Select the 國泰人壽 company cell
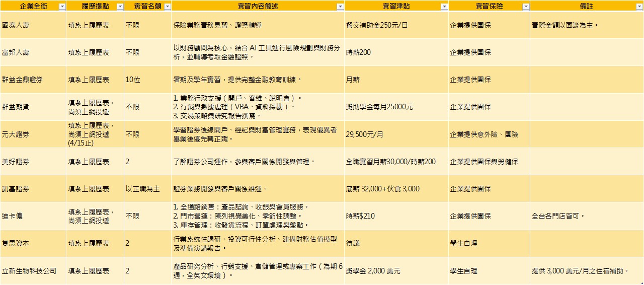The width and height of the screenshot is (644, 285). coord(15,25)
